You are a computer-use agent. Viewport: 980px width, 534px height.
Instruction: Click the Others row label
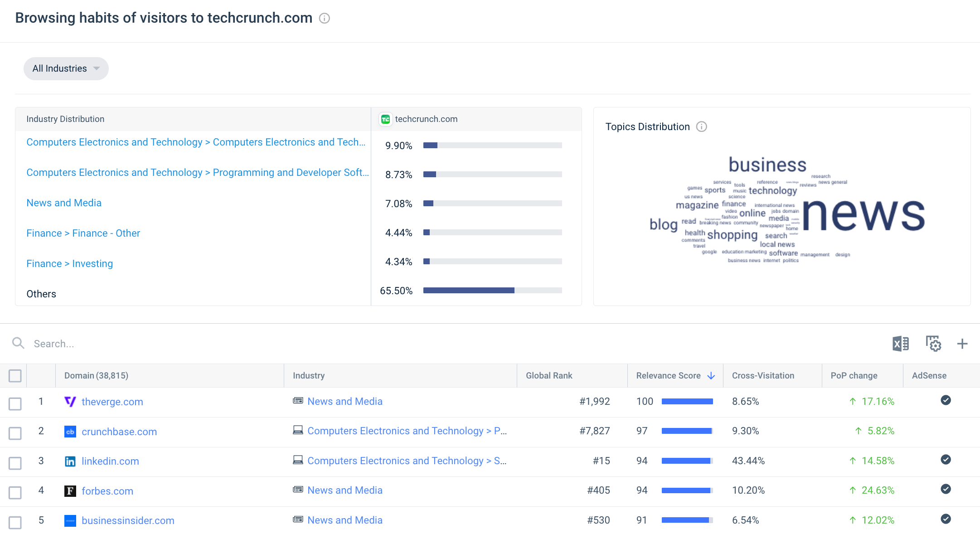tap(41, 294)
